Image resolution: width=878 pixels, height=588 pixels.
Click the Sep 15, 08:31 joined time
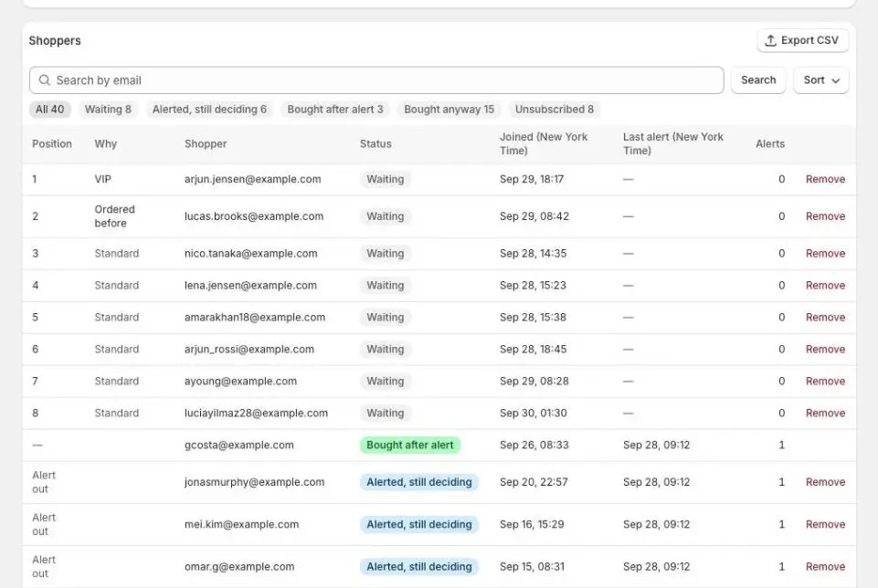[532, 566]
